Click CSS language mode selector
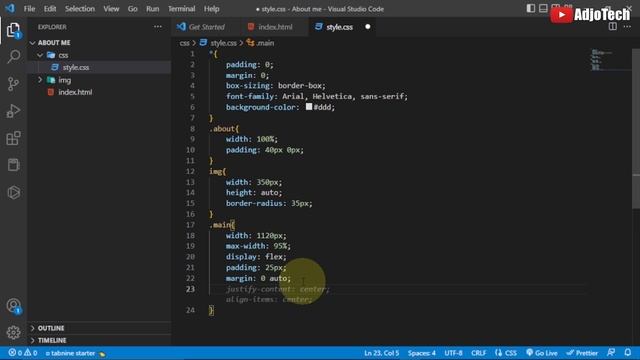Screen dimensions: 640x360 click(506, 353)
